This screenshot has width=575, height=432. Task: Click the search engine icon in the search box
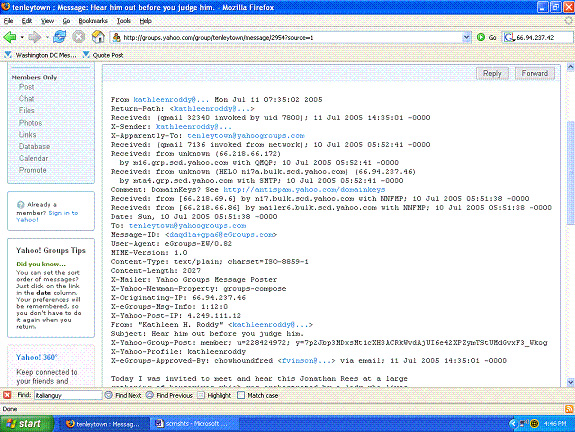[x=509, y=37]
